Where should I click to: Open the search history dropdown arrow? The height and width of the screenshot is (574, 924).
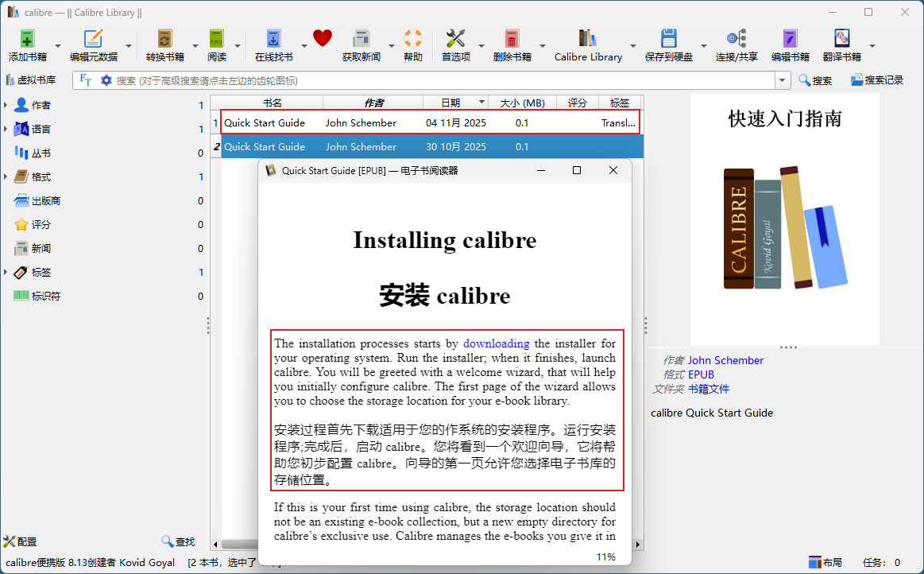783,80
